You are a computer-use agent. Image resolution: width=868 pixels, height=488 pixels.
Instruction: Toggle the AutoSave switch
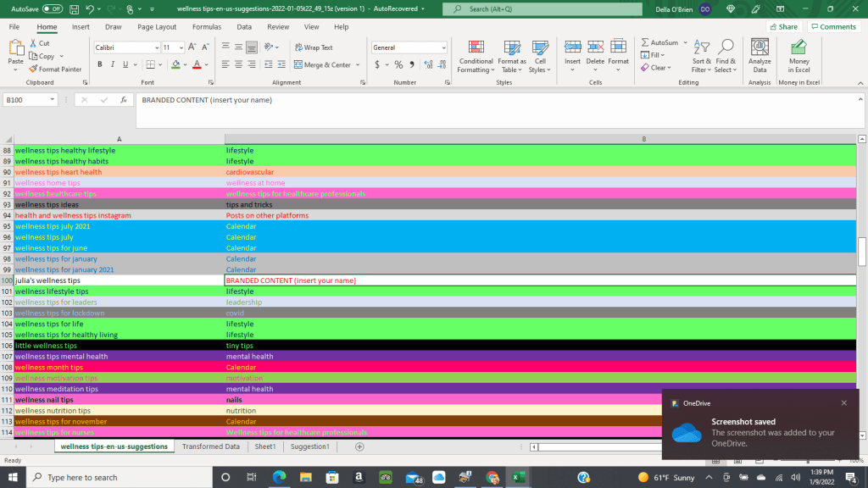click(x=52, y=8)
